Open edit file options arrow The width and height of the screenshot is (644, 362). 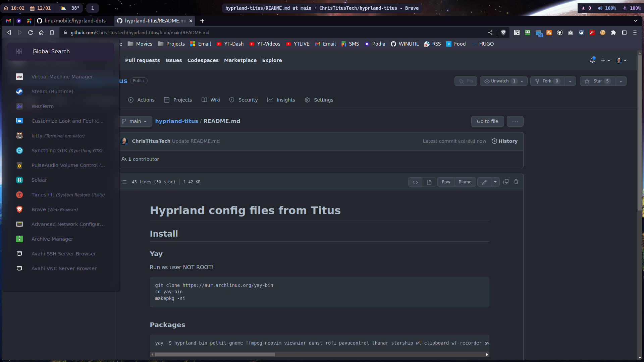click(495, 182)
